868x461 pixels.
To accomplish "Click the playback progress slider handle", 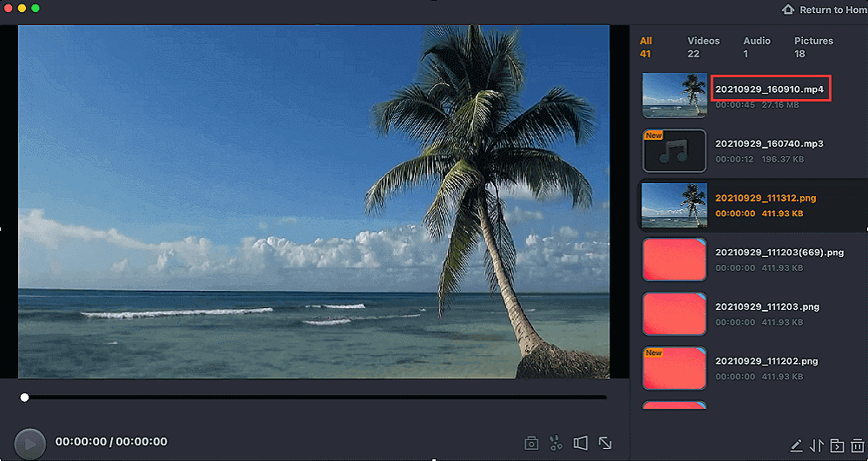I will pyautogui.click(x=24, y=398).
